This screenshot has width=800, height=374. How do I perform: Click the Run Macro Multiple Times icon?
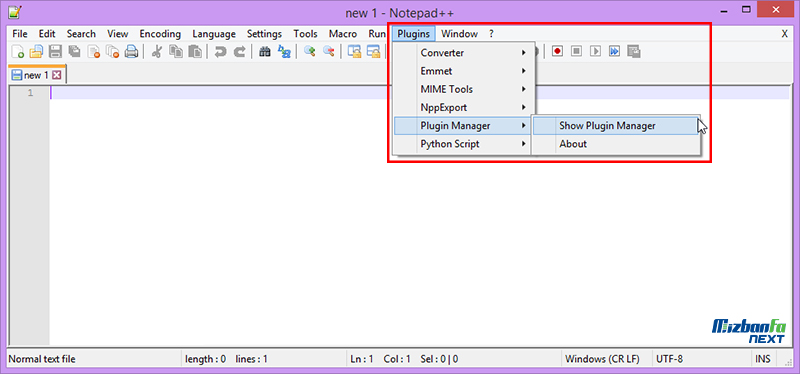tap(614, 51)
